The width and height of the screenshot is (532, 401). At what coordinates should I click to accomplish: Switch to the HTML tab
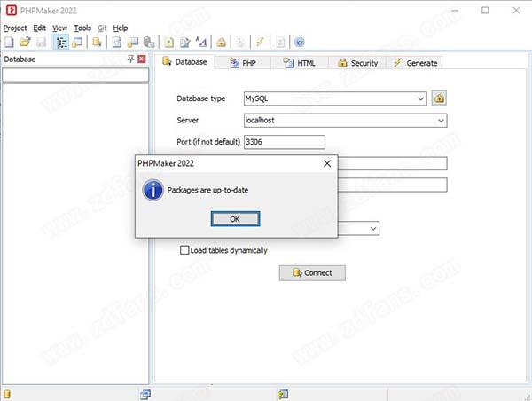[300, 63]
